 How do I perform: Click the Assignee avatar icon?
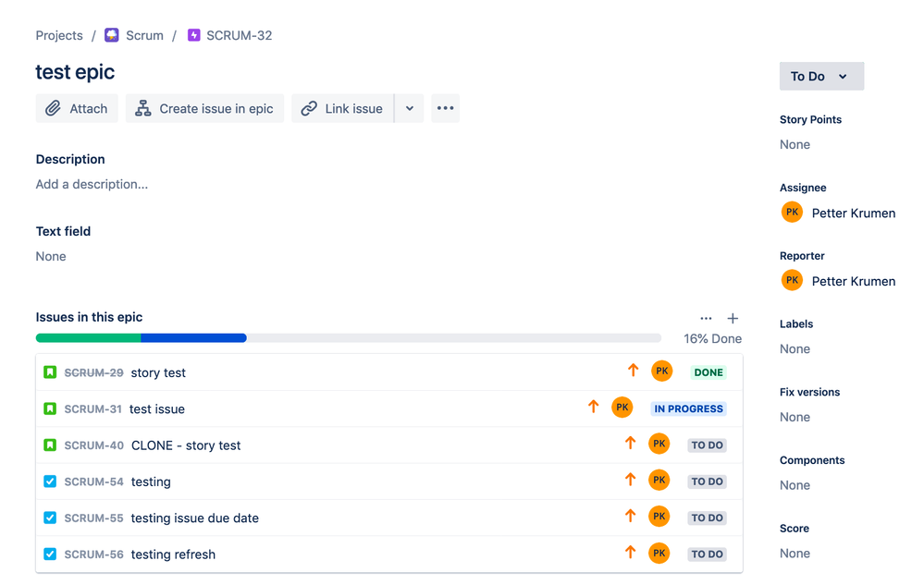click(x=792, y=212)
